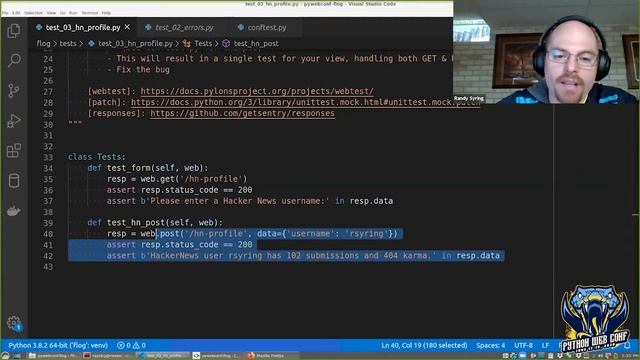Screen dimensions: 640x360
Task: Open the Explorer view in the activity bar
Action: click(14, 31)
